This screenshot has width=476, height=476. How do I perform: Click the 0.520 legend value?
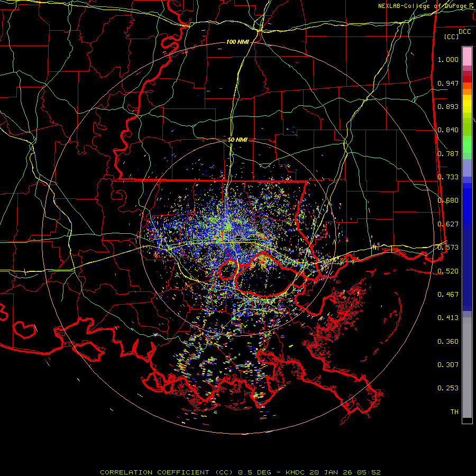(448, 271)
